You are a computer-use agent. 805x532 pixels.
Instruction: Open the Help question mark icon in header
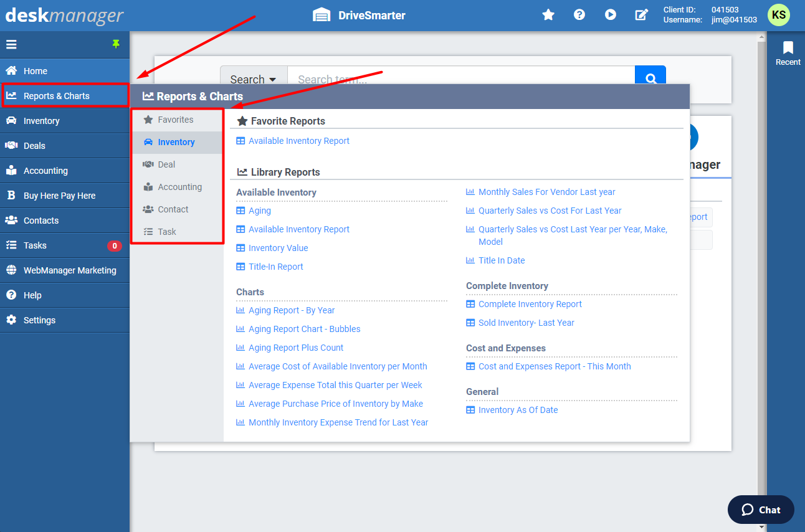(579, 14)
